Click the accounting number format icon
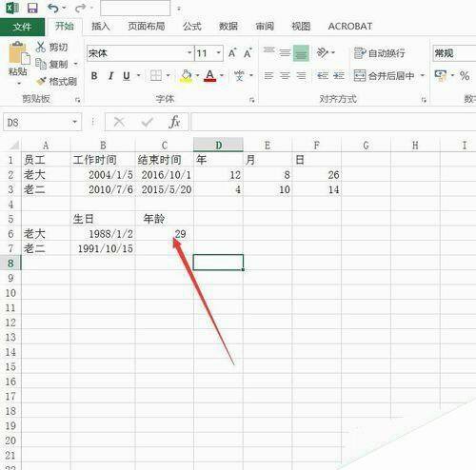 point(441,76)
